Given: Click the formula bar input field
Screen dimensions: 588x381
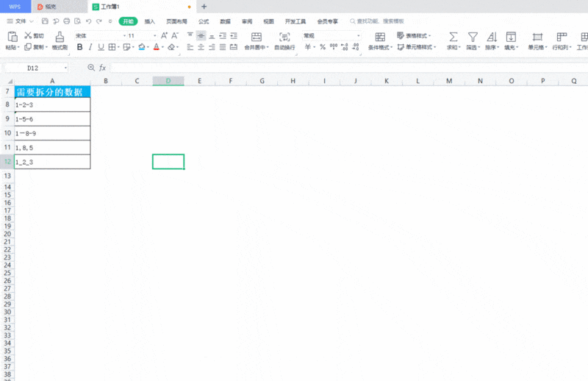Looking at the screenshot, I should [x=348, y=68].
